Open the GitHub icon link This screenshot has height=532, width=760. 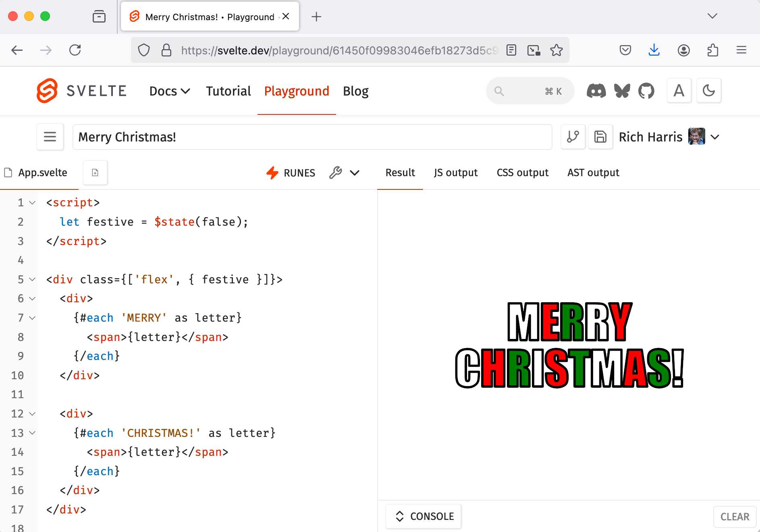646,91
